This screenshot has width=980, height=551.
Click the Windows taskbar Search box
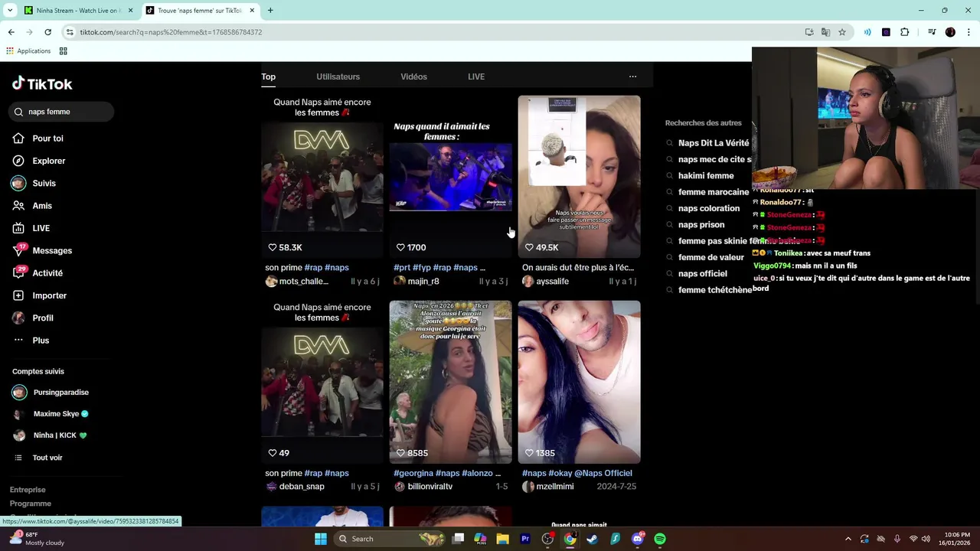[390, 539]
